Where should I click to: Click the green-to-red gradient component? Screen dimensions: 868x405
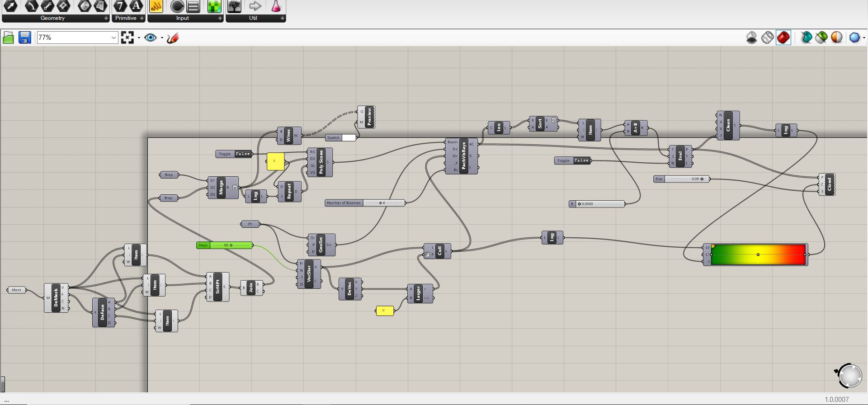[x=755, y=255]
